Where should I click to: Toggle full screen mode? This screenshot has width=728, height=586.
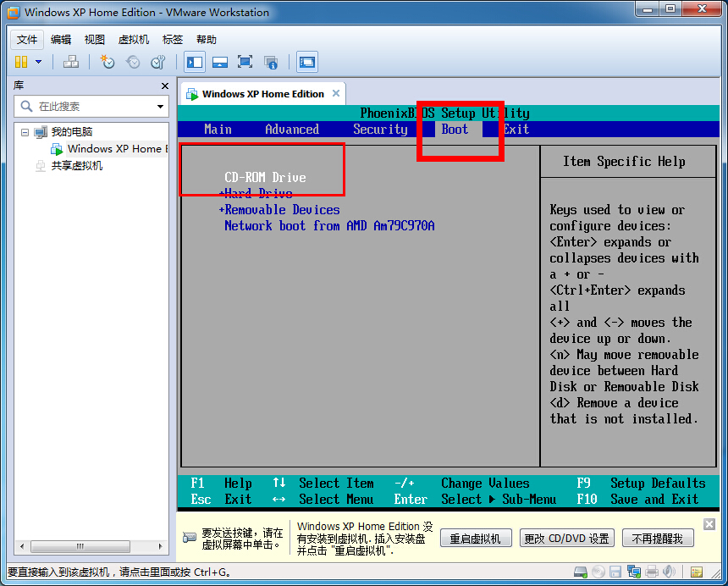[x=245, y=62]
